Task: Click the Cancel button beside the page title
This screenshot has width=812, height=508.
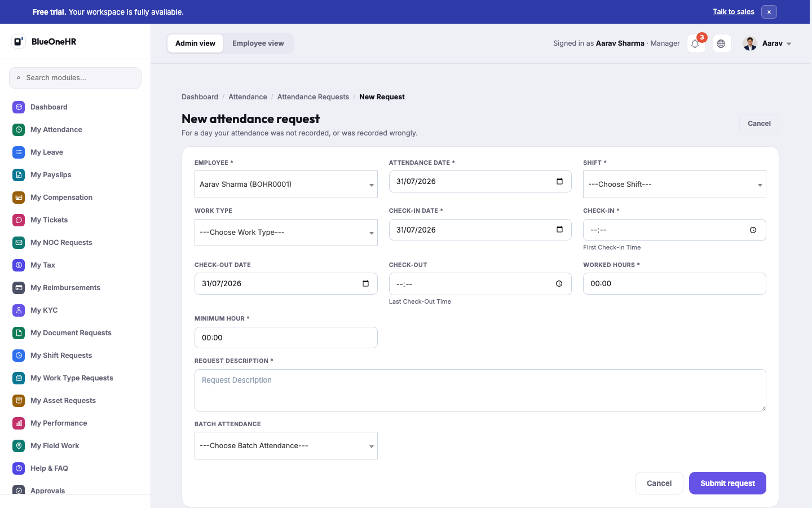Action: point(759,124)
